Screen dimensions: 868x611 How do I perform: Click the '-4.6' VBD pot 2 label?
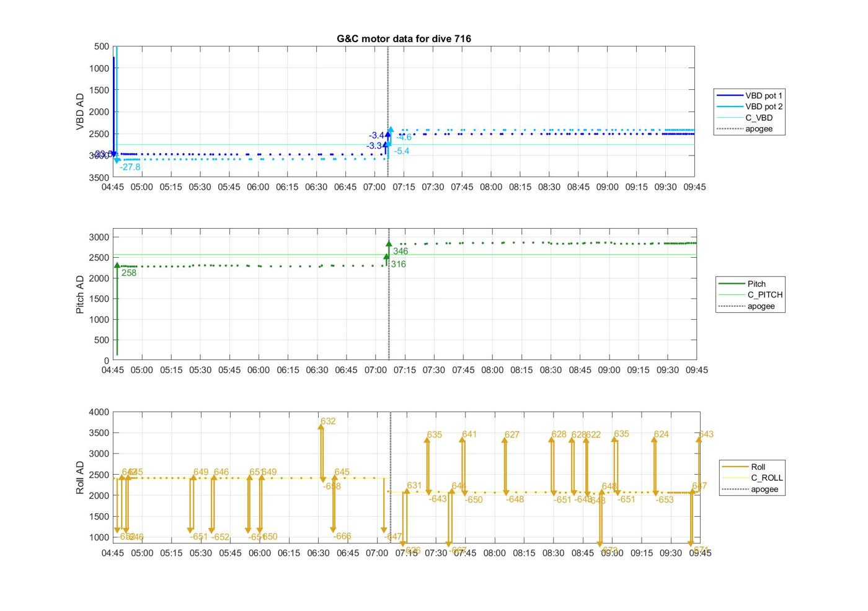pos(404,138)
